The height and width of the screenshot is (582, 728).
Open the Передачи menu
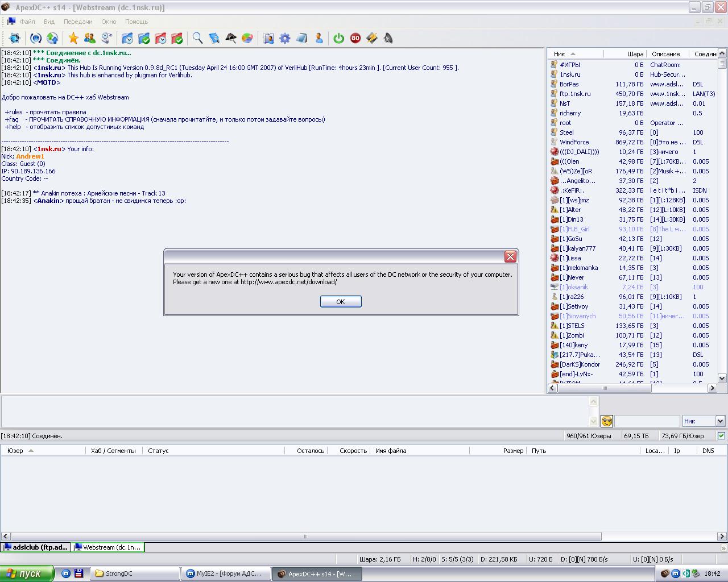[78, 22]
